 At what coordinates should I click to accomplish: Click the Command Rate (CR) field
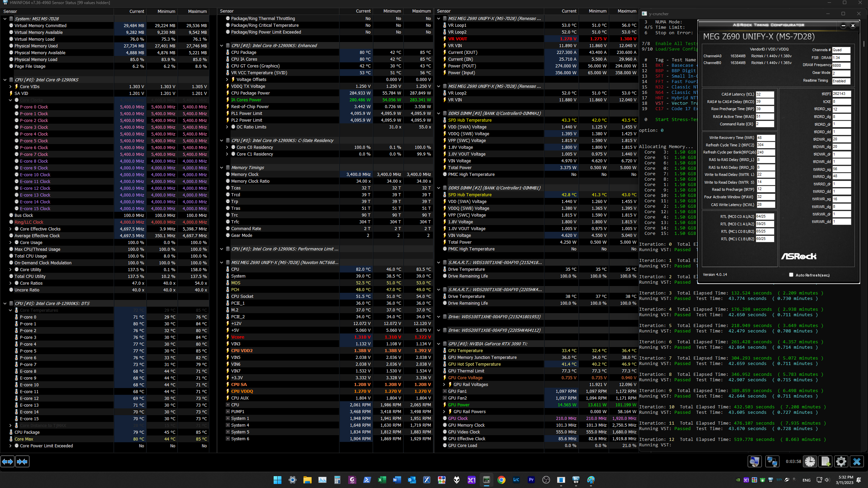[765, 124]
